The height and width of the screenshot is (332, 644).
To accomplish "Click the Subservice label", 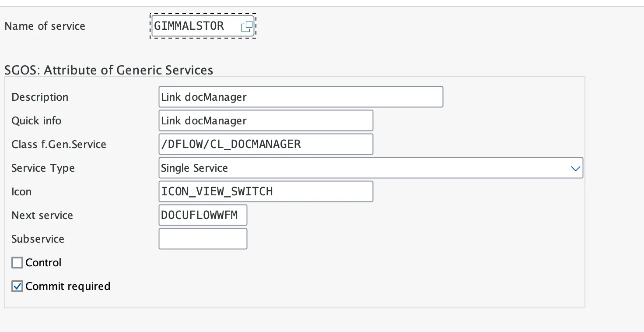I will (38, 239).
